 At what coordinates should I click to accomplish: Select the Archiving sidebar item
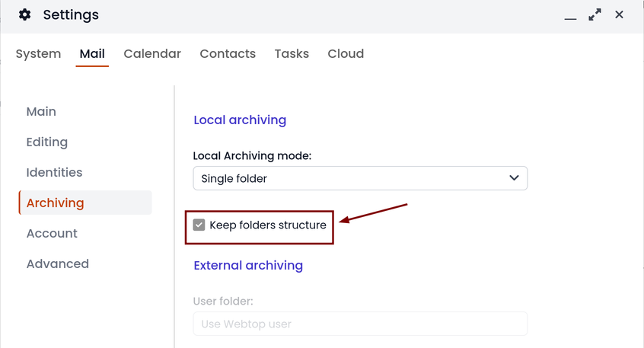pyautogui.click(x=85, y=203)
